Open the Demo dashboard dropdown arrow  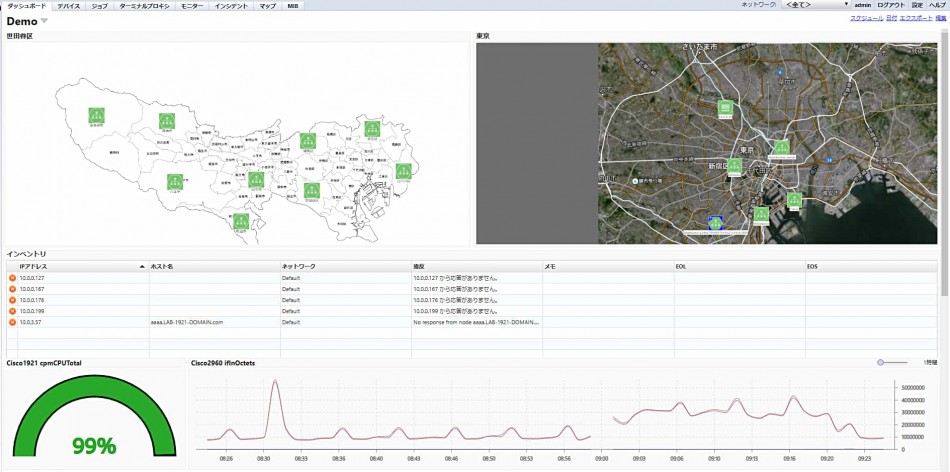44,21
